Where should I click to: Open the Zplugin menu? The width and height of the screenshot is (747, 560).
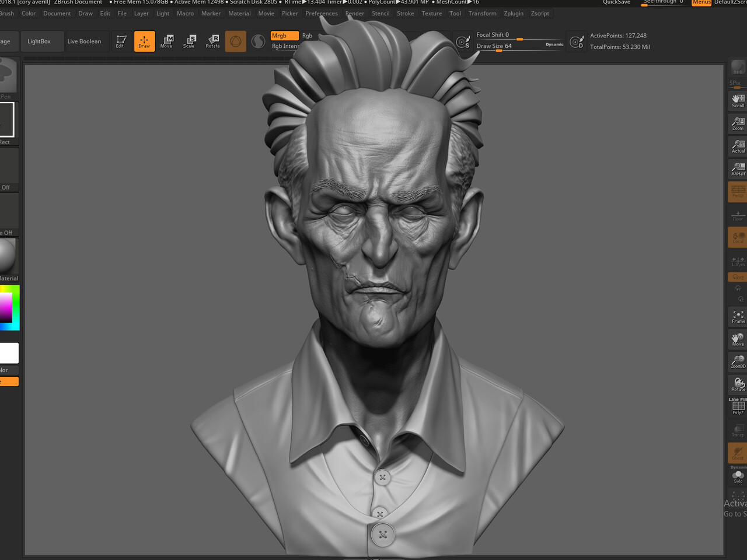[514, 13]
